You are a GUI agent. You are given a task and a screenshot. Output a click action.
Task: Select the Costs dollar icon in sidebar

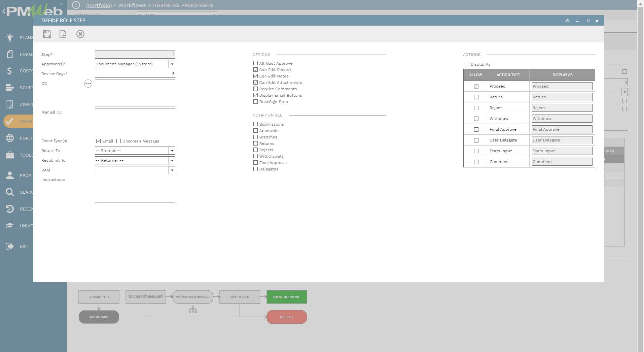[x=9, y=71]
